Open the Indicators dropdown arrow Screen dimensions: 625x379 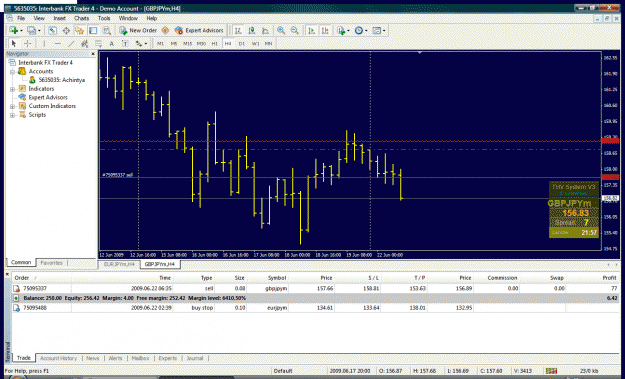point(348,31)
